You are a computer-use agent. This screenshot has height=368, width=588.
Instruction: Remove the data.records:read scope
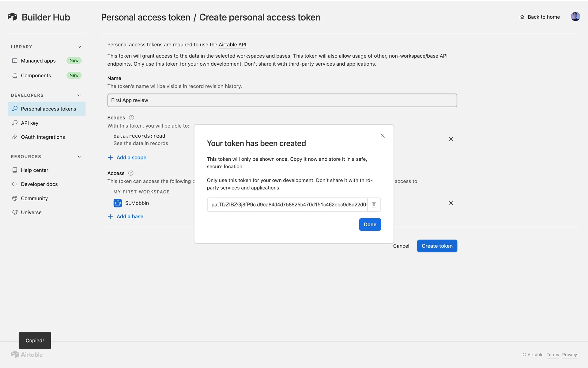pyautogui.click(x=451, y=139)
